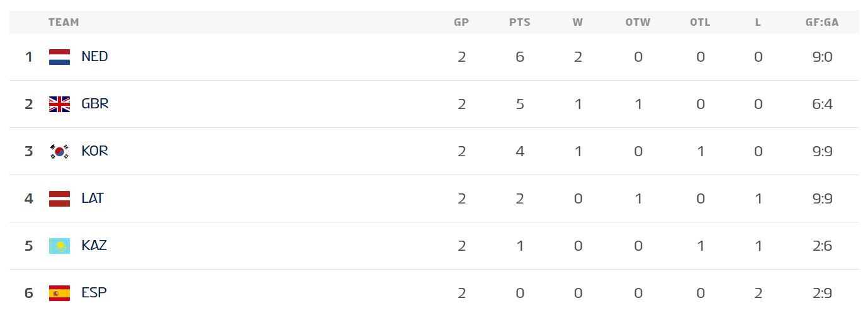868x315 pixels.
Task: Click the TEAM column header
Action: coord(64,23)
